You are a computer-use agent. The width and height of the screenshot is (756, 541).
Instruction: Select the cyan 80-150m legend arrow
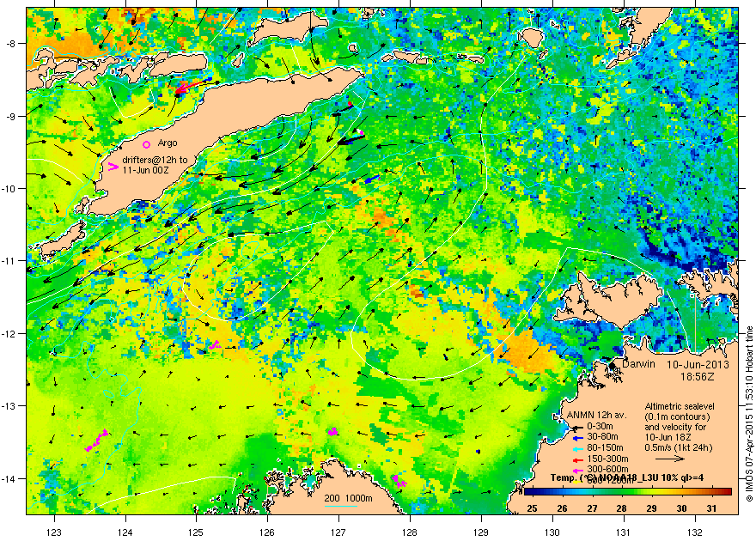pos(578,448)
